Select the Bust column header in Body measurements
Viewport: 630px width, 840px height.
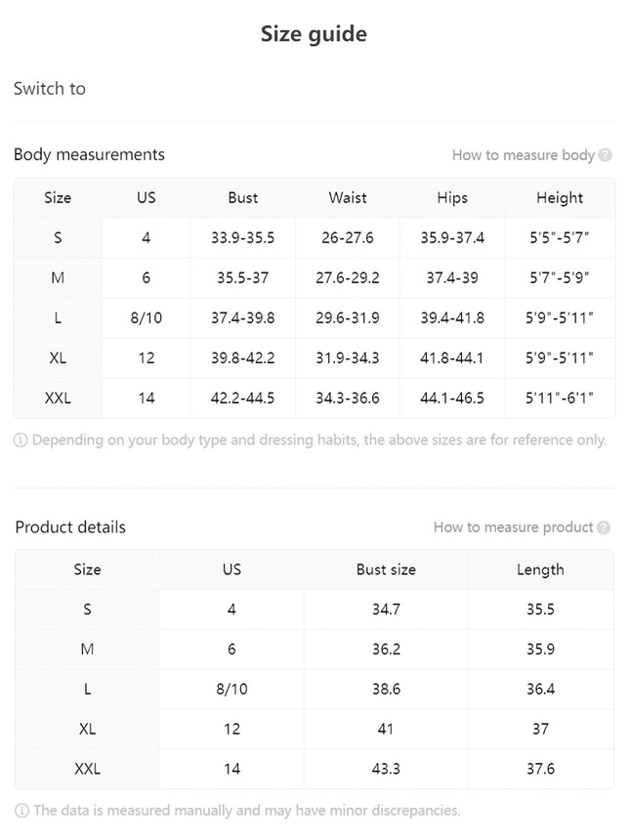tap(242, 197)
